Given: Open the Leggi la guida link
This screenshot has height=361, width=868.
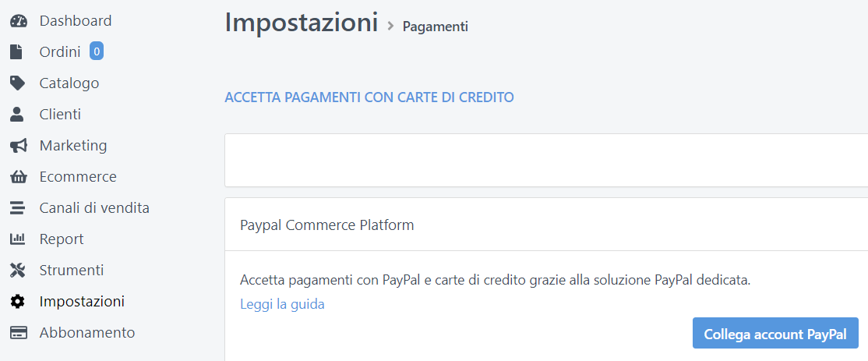Looking at the screenshot, I should click(x=282, y=304).
